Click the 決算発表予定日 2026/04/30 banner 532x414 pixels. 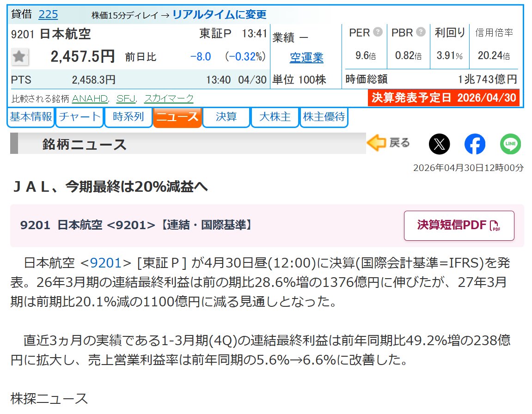pos(444,98)
